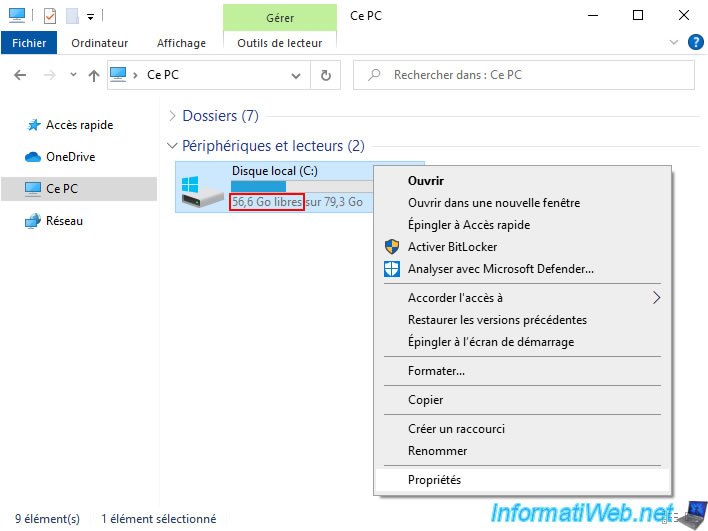Open the address bar history dropdown

(x=296, y=75)
